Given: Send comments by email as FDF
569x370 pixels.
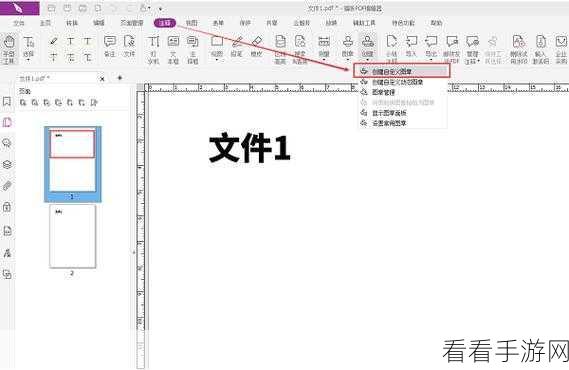Looking at the screenshot, I should 452,50.
